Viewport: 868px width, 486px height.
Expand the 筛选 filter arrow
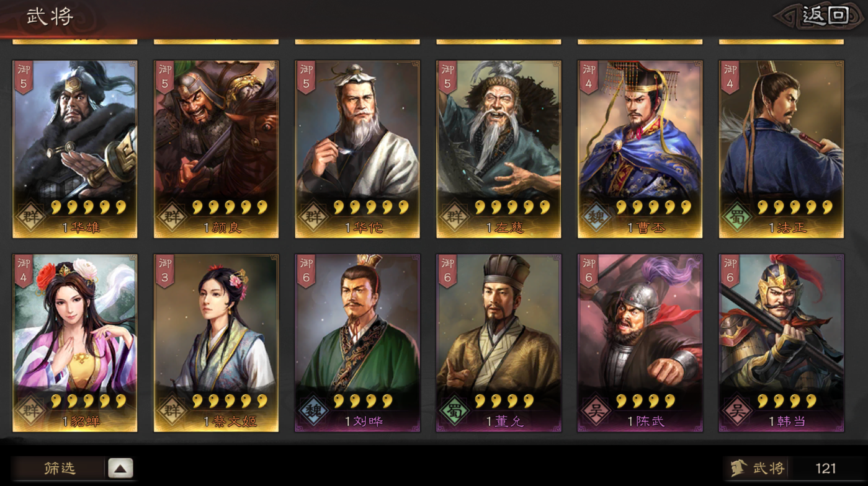120,469
